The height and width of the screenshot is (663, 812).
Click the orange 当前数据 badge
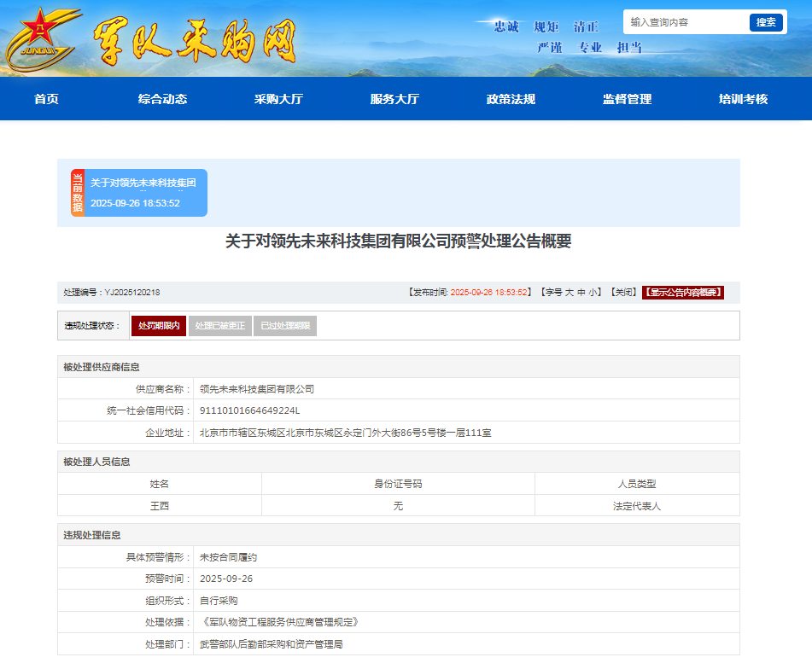click(x=78, y=193)
